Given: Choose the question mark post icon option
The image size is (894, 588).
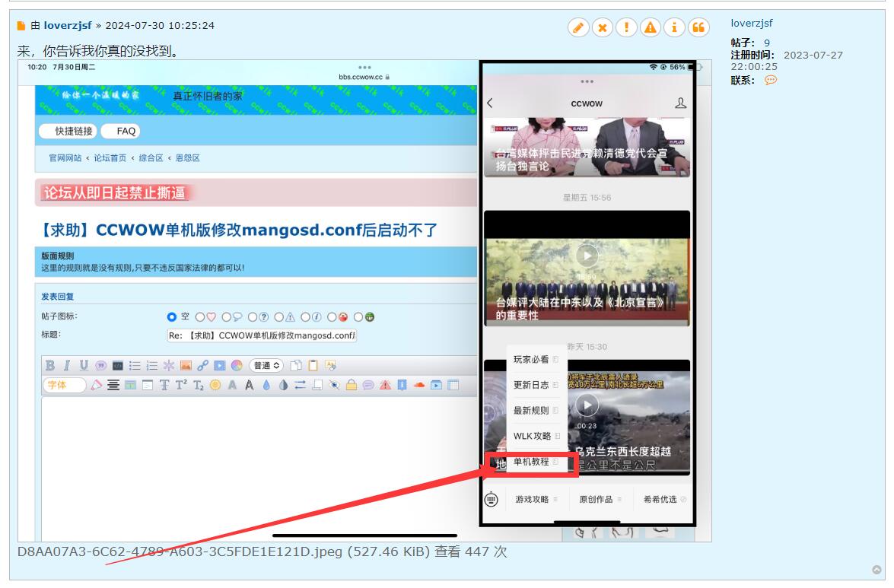Looking at the screenshot, I should 251,317.
